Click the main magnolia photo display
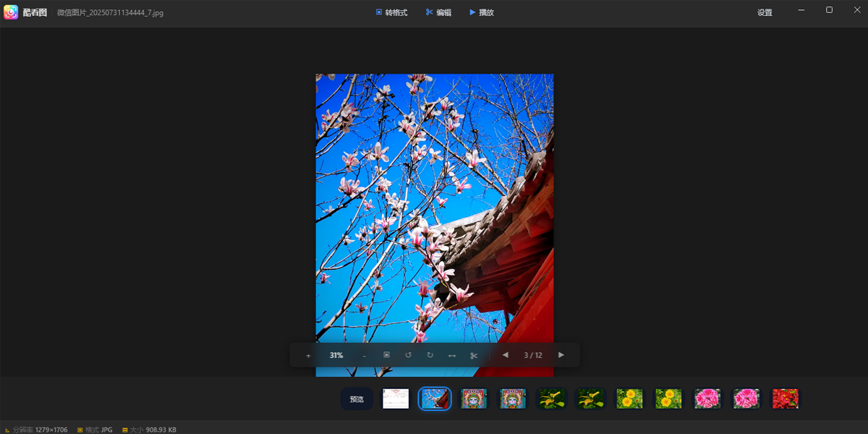Image resolution: width=868 pixels, height=434 pixels. click(435, 225)
